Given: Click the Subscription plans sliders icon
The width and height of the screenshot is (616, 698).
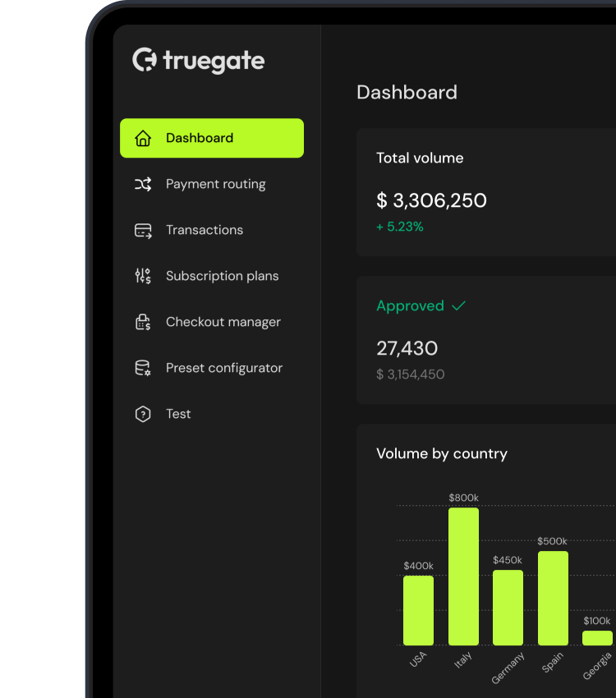Looking at the screenshot, I should point(143,276).
